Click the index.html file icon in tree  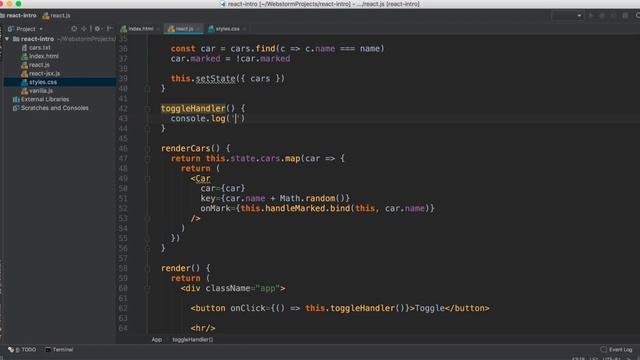(x=24, y=56)
